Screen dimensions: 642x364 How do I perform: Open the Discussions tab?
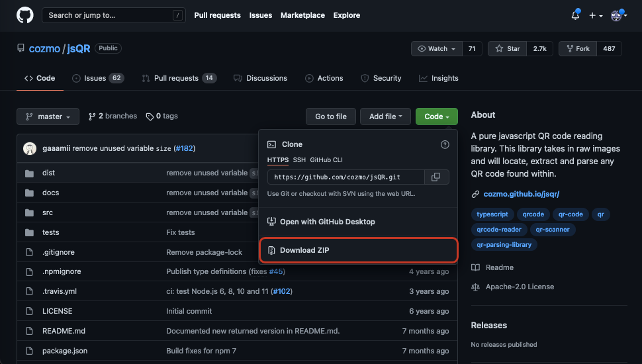point(260,78)
